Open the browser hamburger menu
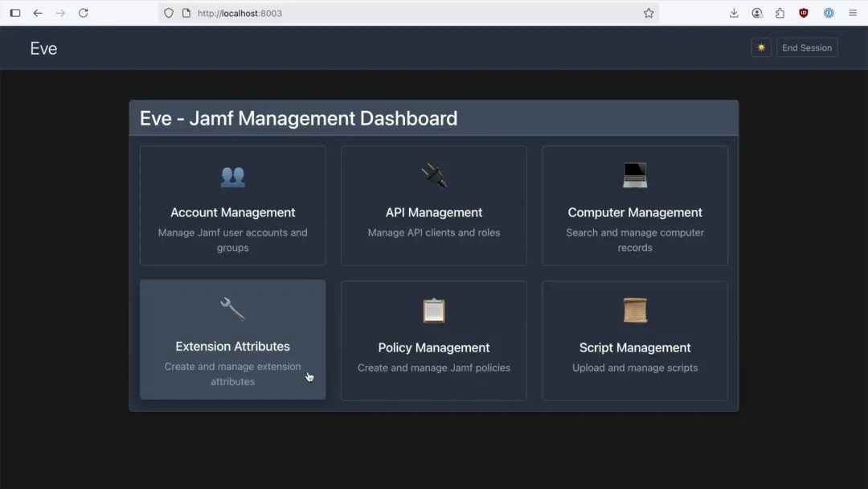 click(x=853, y=13)
